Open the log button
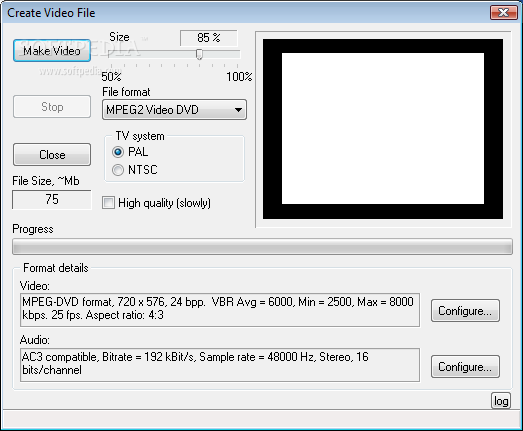 (501, 401)
